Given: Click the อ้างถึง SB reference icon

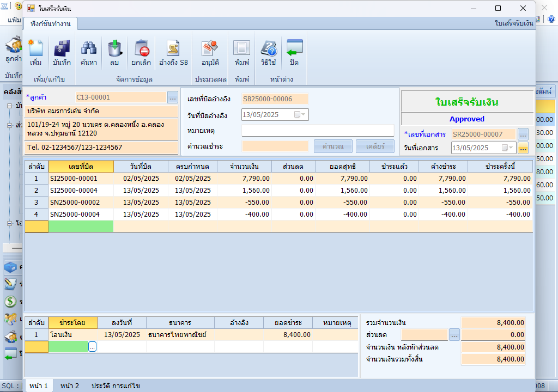Looking at the screenshot, I should tap(173, 53).
